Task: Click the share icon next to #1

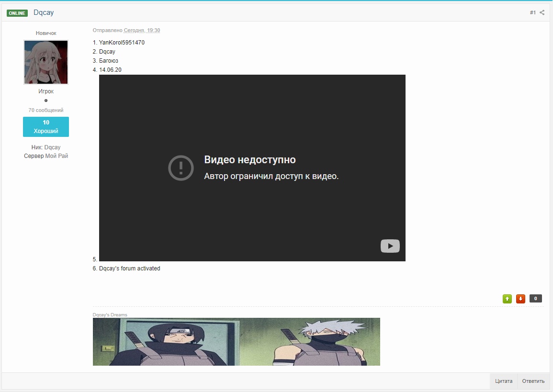Action: pos(542,12)
